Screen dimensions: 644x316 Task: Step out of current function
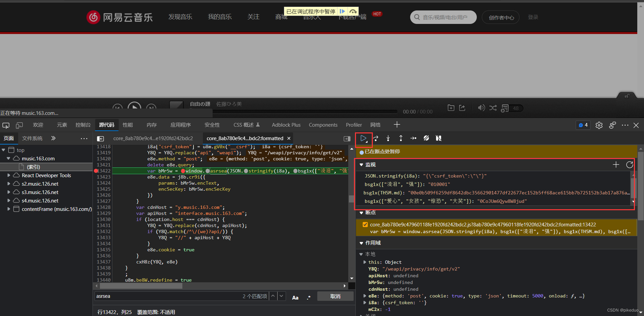(401, 138)
